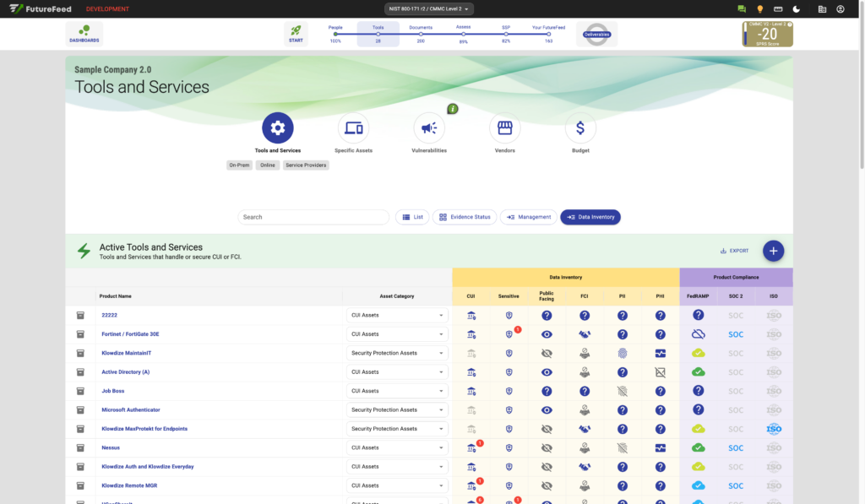
Task: Open Asset Category dropdown for Klowdize MaintainIT
Action: point(397,353)
